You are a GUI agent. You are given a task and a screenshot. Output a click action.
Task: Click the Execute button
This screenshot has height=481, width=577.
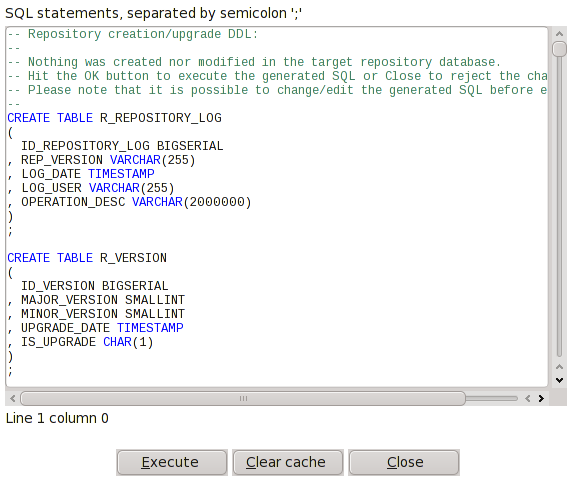coord(172,462)
